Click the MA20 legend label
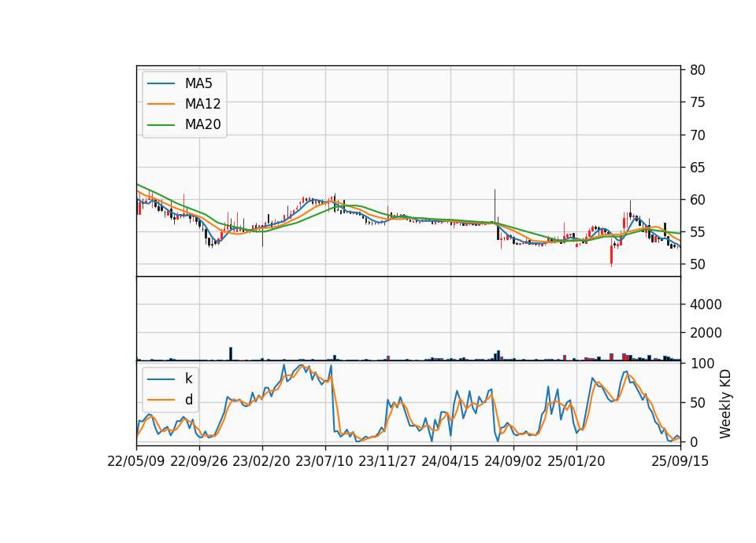The image size is (756, 543). pyautogui.click(x=202, y=124)
